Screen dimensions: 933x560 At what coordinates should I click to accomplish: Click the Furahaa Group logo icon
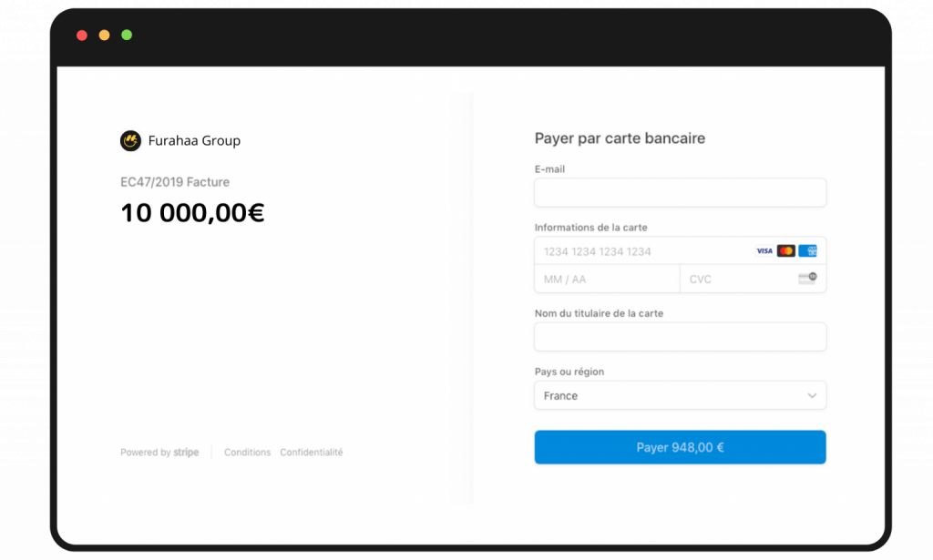point(130,140)
